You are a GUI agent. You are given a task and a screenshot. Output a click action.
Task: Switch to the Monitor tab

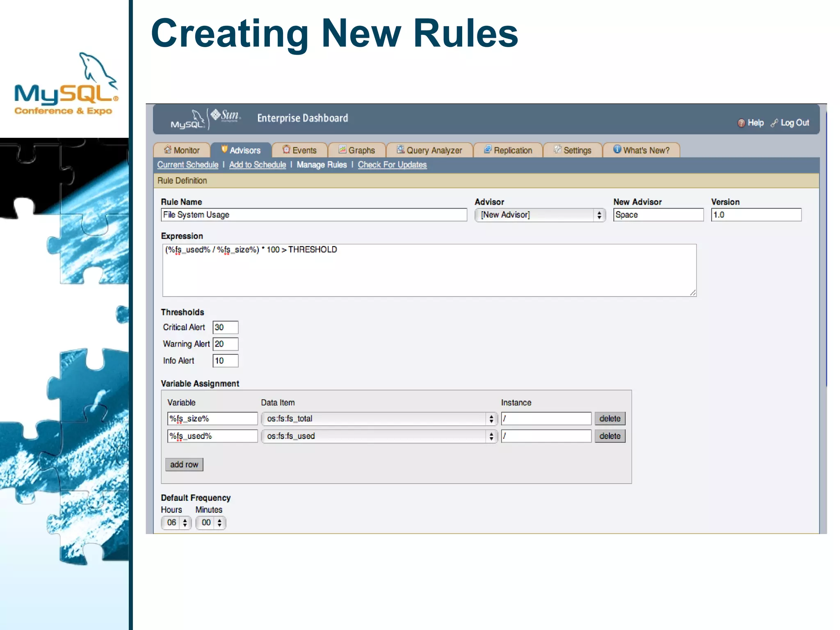181,150
